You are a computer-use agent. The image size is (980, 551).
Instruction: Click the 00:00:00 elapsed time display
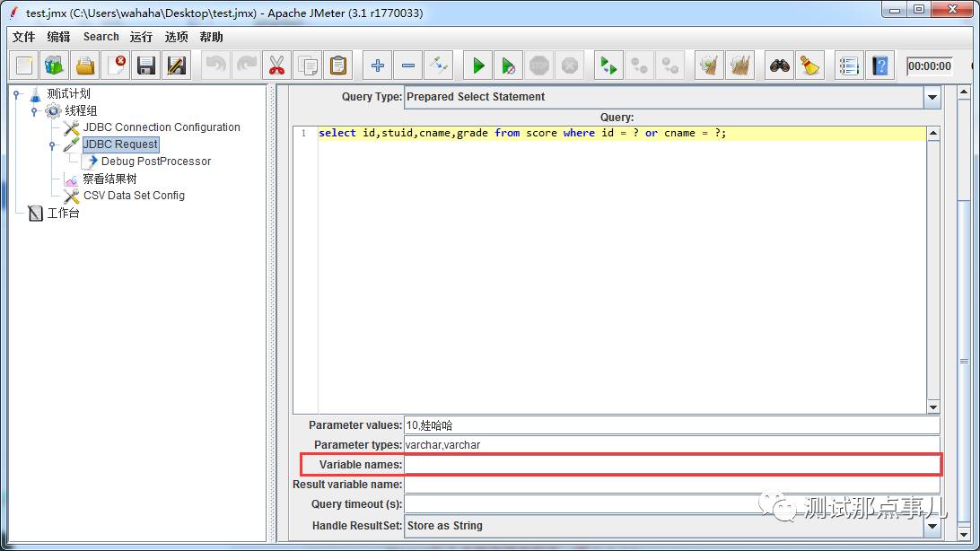[x=930, y=66]
